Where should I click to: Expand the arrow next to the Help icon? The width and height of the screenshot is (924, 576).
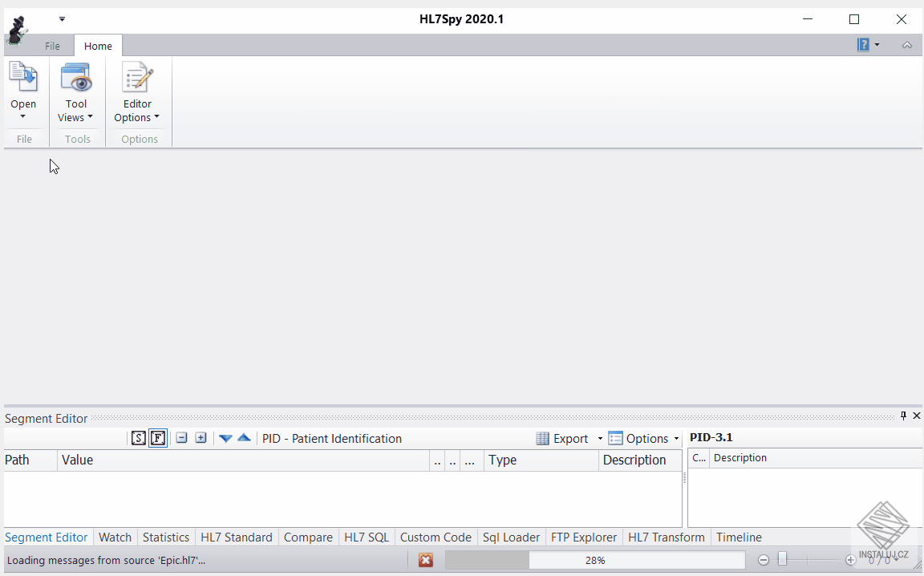pyautogui.click(x=877, y=45)
